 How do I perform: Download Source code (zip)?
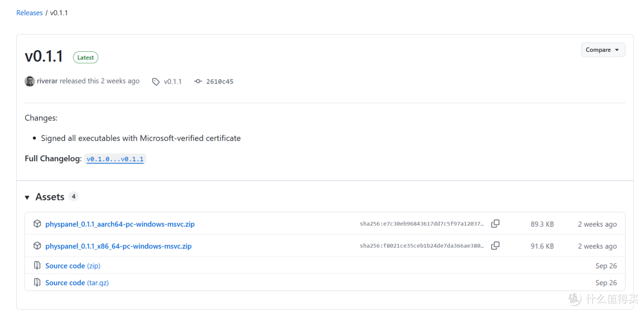pos(73,265)
